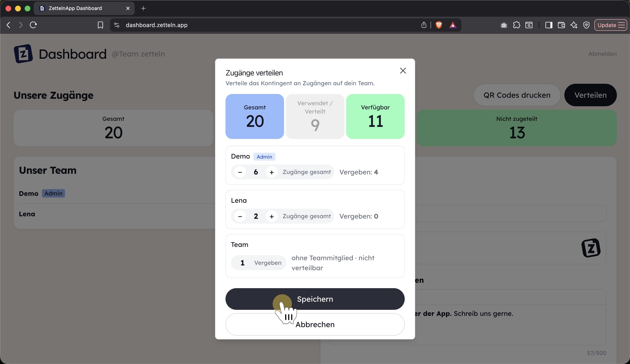Image resolution: width=630 pixels, height=364 pixels.
Task: Reload the dashboard page
Action: (x=33, y=25)
